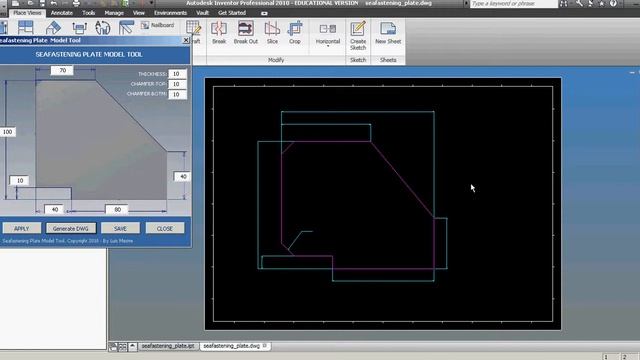Open the Annotate ribbon tab
Screen dimensions: 640x360
[x=62, y=13]
